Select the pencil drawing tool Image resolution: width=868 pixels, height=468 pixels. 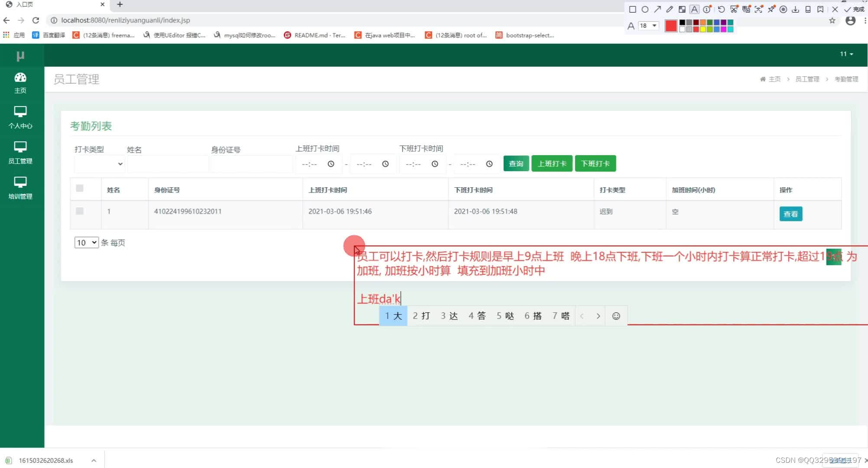(670, 10)
